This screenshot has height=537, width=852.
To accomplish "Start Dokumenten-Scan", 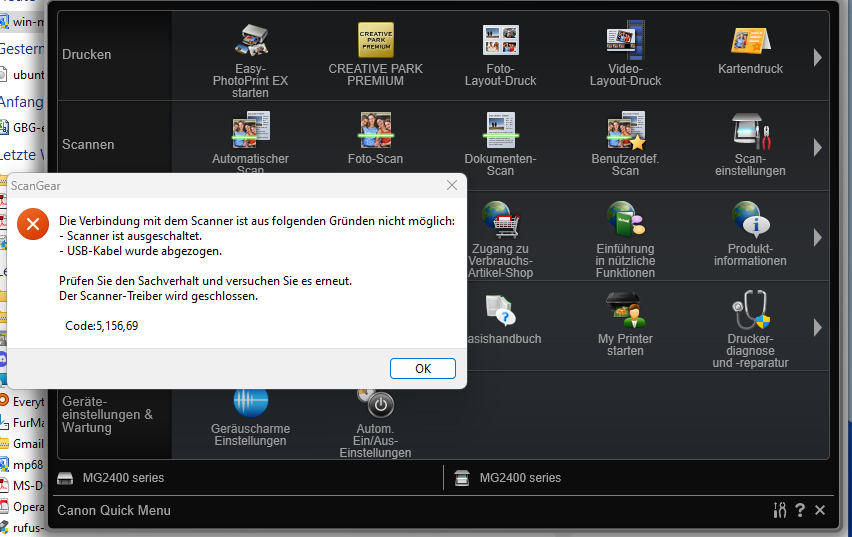I will click(500, 145).
